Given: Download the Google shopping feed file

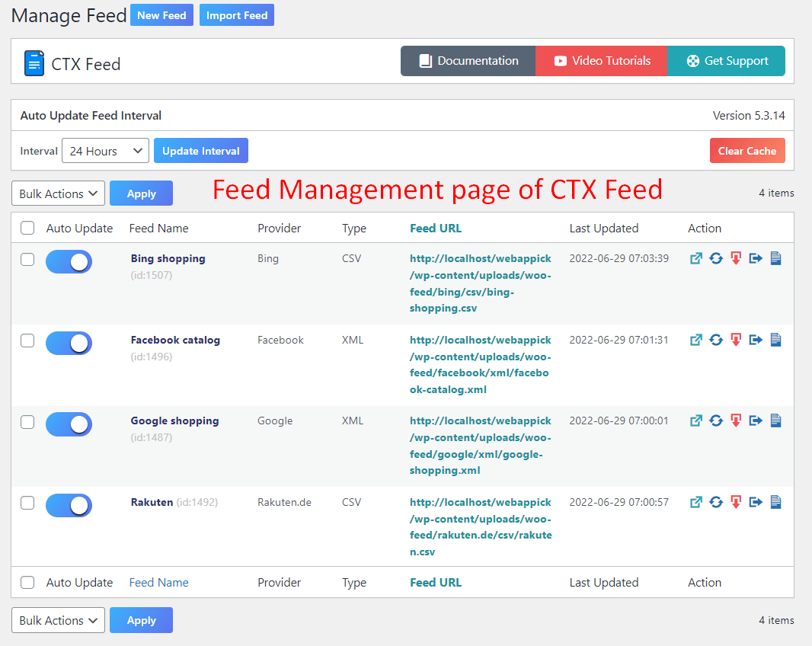Looking at the screenshot, I should click(735, 421).
